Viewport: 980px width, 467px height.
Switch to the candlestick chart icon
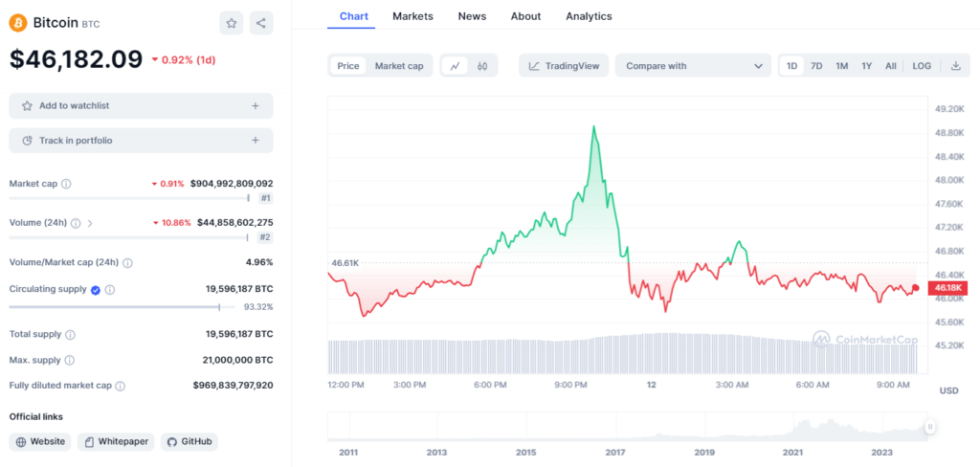pos(482,66)
